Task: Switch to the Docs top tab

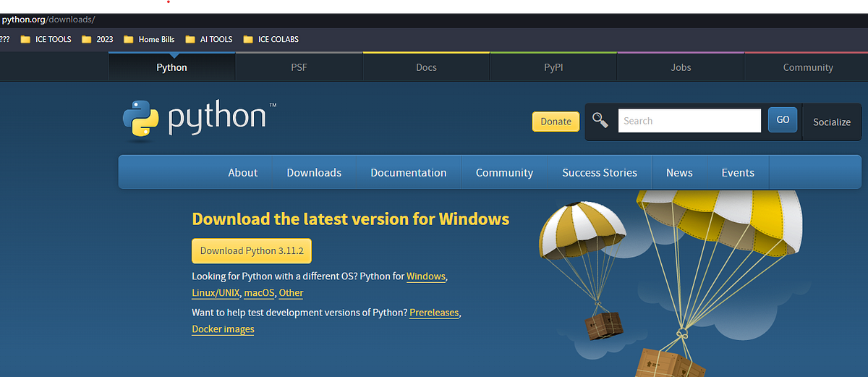Action: click(x=426, y=67)
